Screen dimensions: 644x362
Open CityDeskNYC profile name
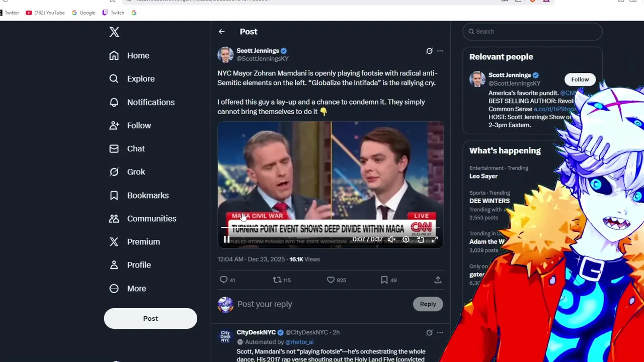256,332
